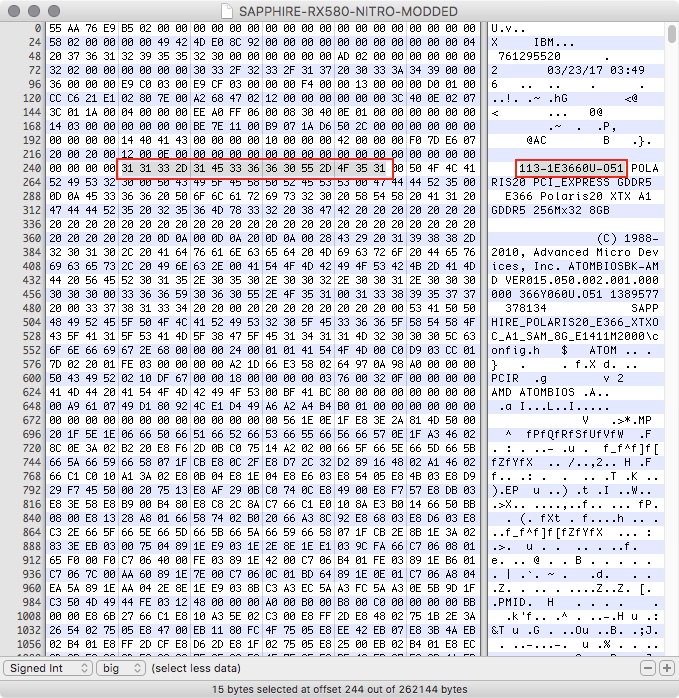
Task: Click the ASCII text '378134' in line 480
Action: coord(526,308)
